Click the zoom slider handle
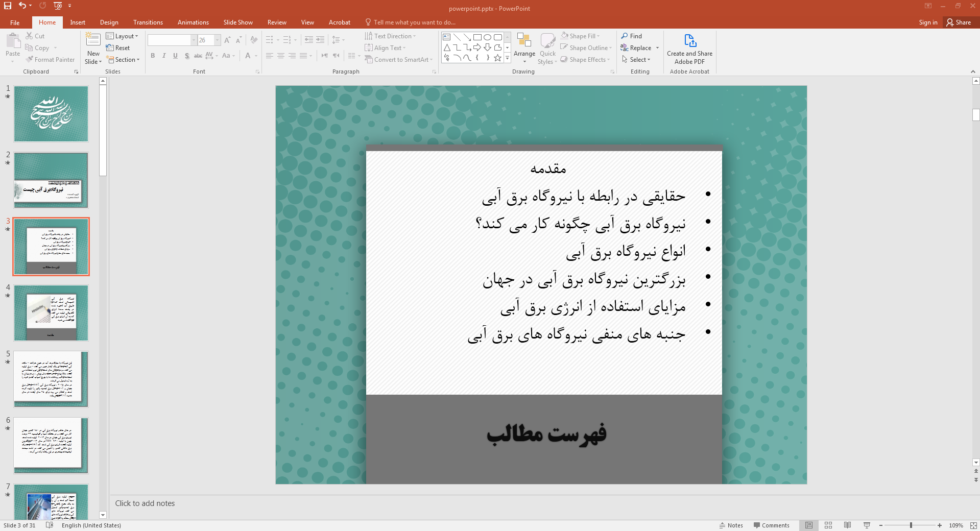The height and width of the screenshot is (531, 980). tap(911, 525)
